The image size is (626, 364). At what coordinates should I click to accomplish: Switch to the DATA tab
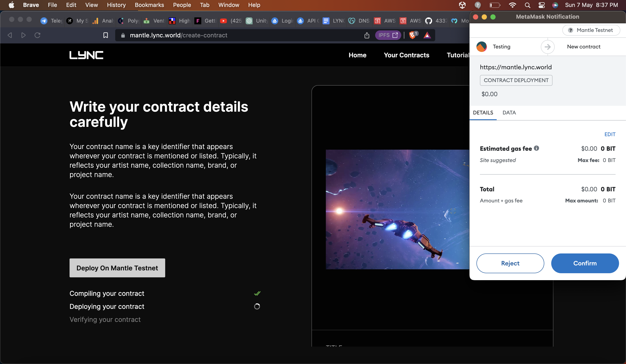pyautogui.click(x=509, y=113)
